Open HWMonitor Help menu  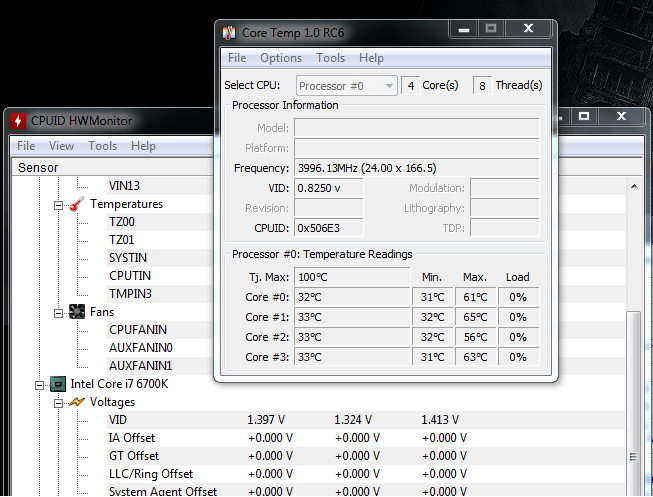click(143, 146)
